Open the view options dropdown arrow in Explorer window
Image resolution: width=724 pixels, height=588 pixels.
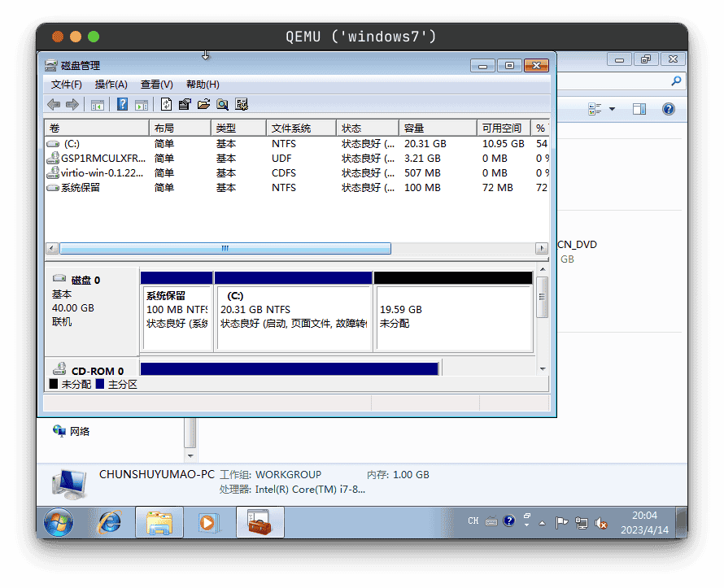pos(613,109)
